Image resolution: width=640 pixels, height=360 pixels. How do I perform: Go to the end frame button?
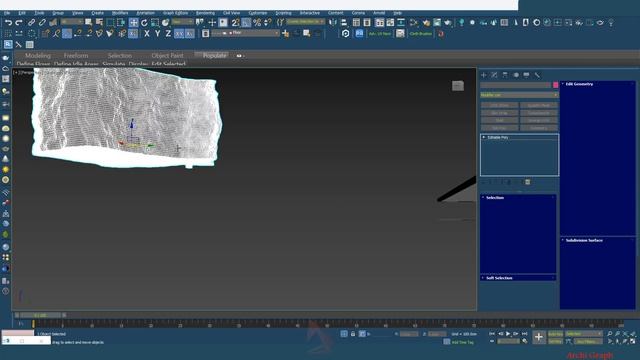pyautogui.click(x=524, y=334)
